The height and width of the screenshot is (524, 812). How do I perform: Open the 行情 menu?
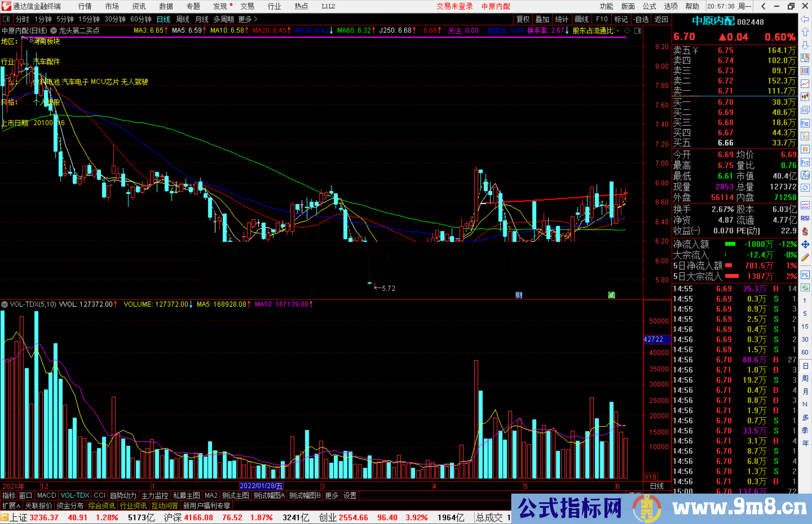tap(85, 6)
